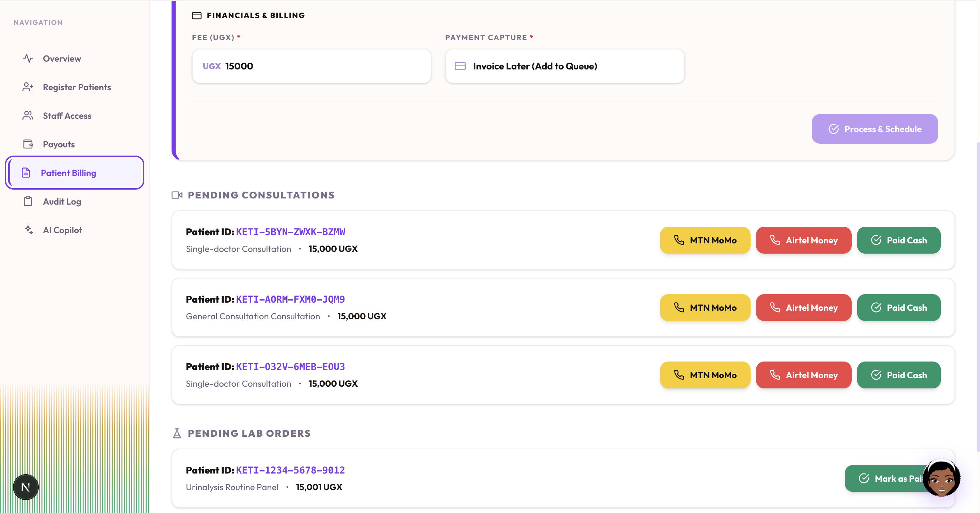Click 'General Consultation Consultation' description text
Screen dimensions: 980x513
253,316
